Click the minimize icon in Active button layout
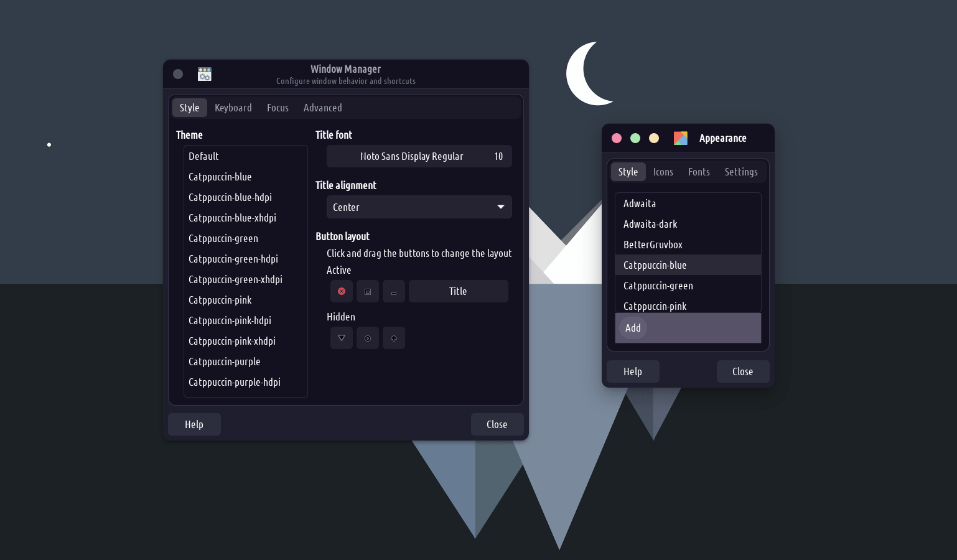This screenshot has height=560, width=957. 394,291
